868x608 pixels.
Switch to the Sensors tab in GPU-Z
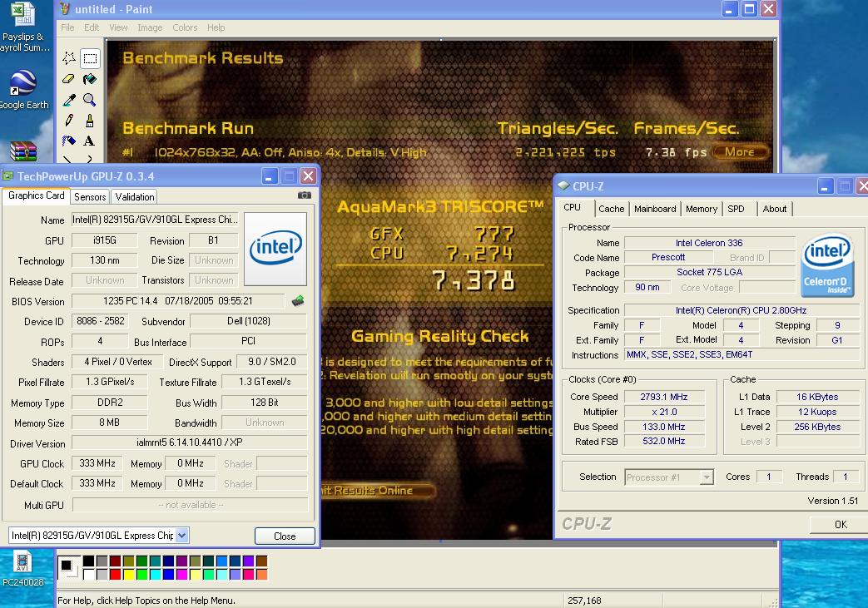pyautogui.click(x=90, y=197)
